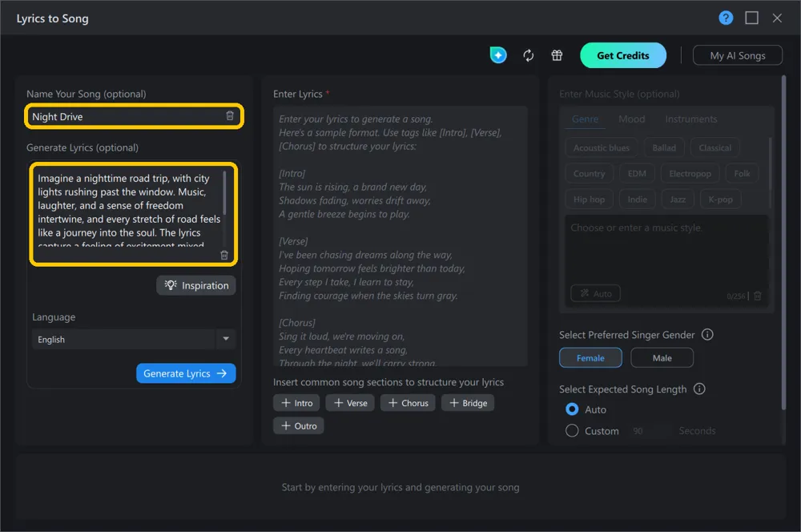Open the Language dropdown arrow
This screenshot has height=532, width=801.
(226, 339)
